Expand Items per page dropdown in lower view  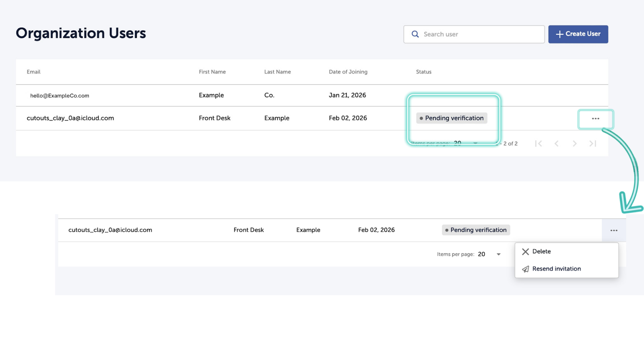498,254
